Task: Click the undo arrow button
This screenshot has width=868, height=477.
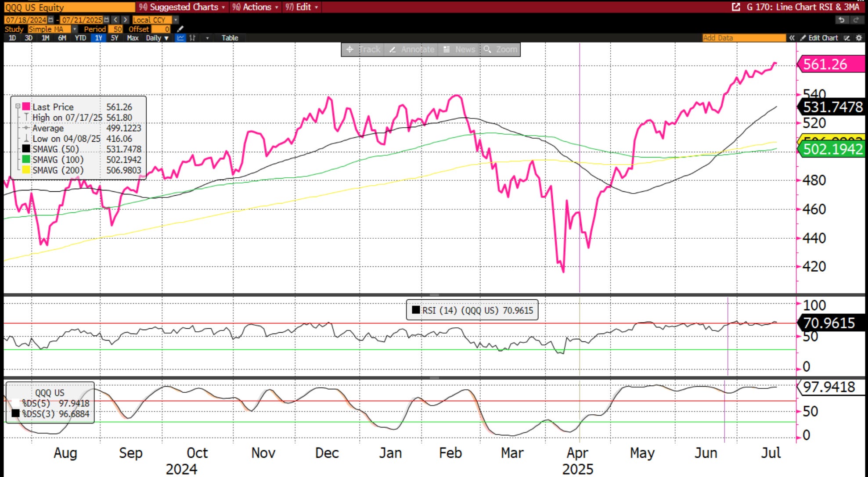Action: coord(841,20)
